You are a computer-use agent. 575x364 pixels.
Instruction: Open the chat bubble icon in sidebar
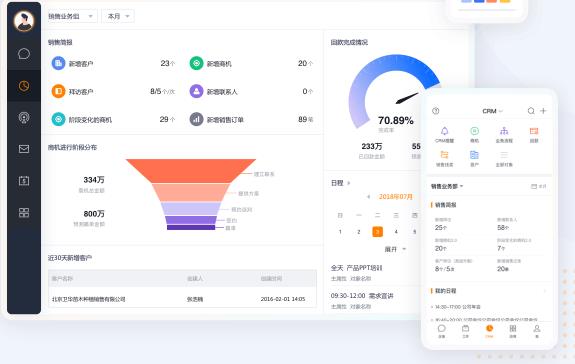pyautogui.click(x=24, y=54)
